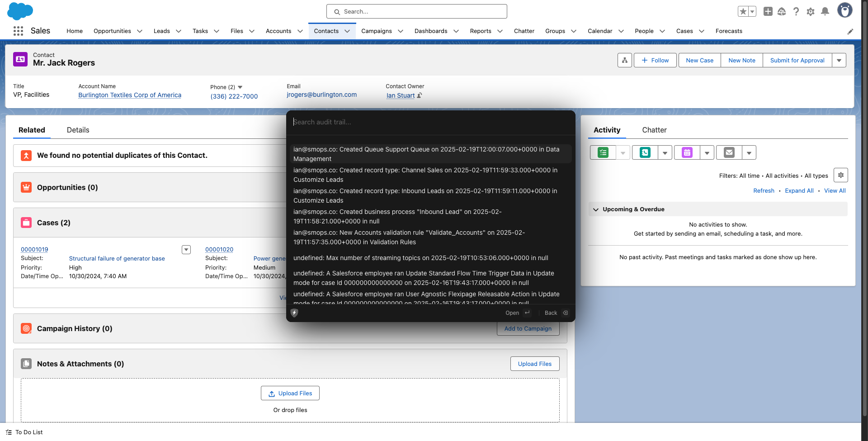Select the Created Queue Support Queue audit entry
Viewport: 868px width, 441px height.
(430, 154)
